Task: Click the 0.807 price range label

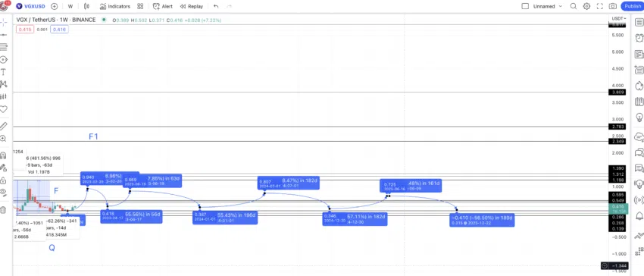Action: click(289, 183)
